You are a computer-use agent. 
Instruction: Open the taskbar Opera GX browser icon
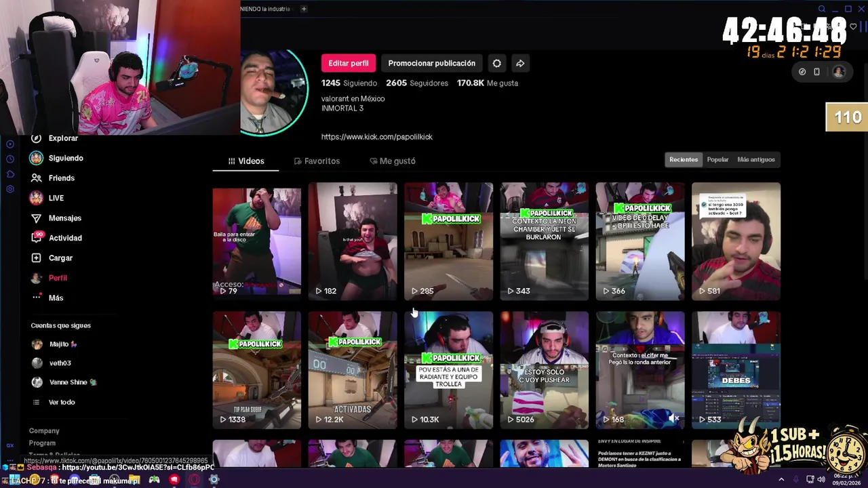(x=194, y=480)
